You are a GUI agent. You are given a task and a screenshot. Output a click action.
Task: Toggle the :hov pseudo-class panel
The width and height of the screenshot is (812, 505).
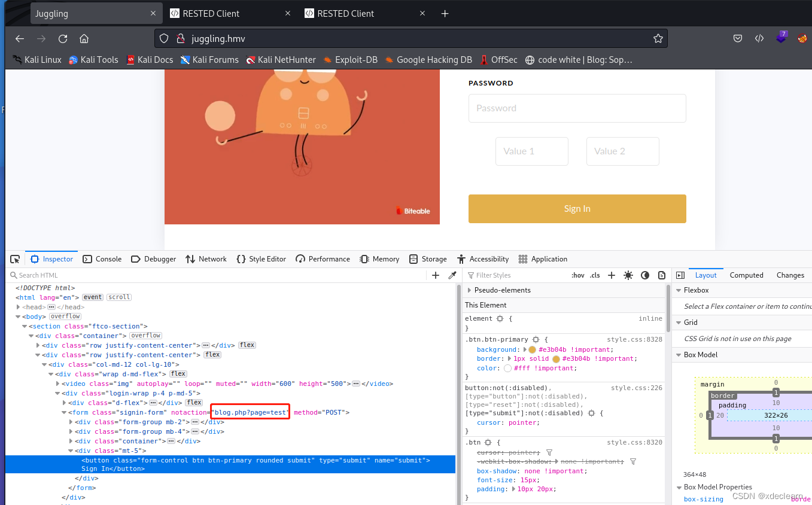[x=578, y=275]
